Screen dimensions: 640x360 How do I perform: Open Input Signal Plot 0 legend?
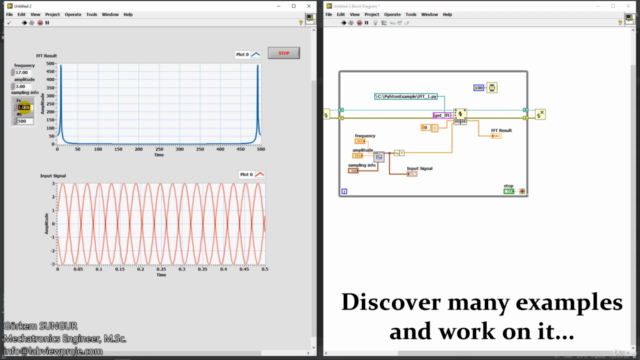251,174
